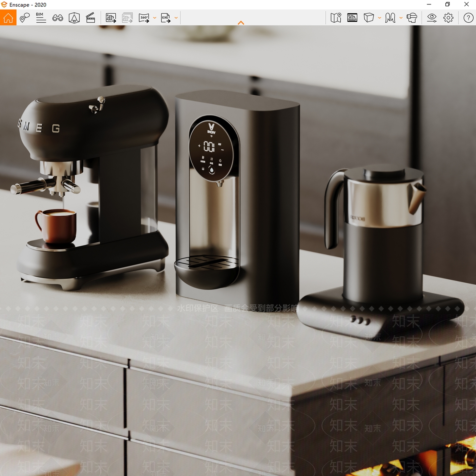Toggle the safe frame icon

(352, 18)
